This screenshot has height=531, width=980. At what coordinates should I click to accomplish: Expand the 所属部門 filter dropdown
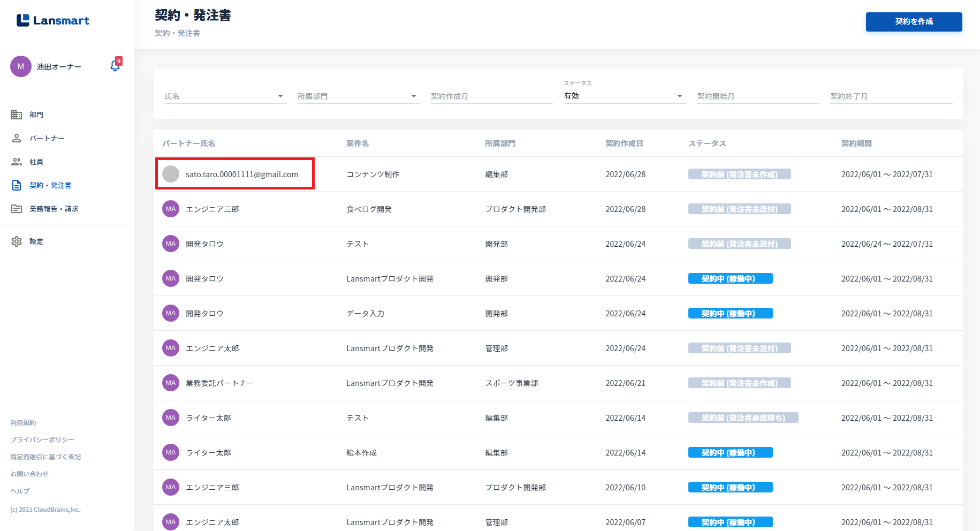pos(413,96)
